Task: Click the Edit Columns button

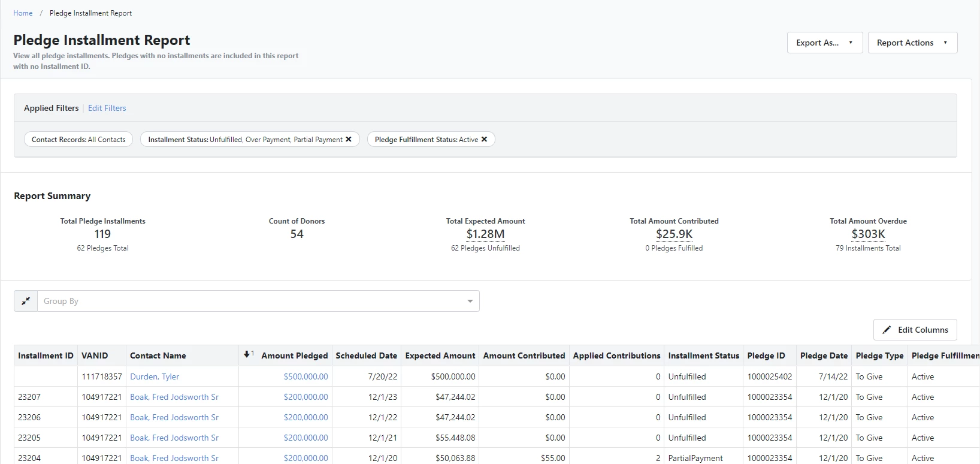Action: tap(915, 330)
